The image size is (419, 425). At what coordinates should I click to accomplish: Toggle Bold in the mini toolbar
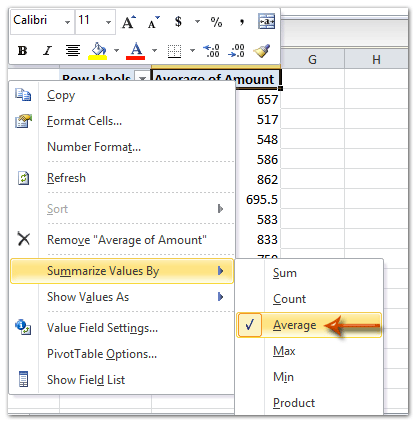tap(22, 51)
